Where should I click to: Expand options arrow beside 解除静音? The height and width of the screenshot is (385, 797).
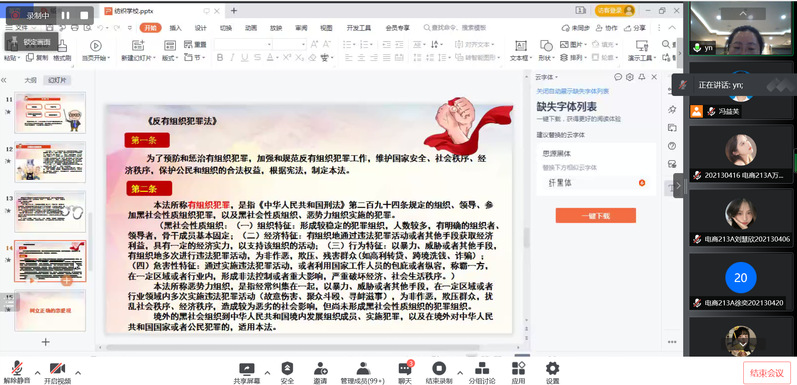(37, 372)
